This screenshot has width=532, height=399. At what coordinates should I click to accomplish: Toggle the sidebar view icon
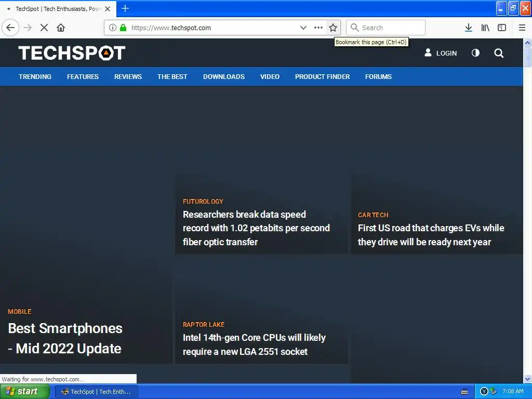click(502, 28)
